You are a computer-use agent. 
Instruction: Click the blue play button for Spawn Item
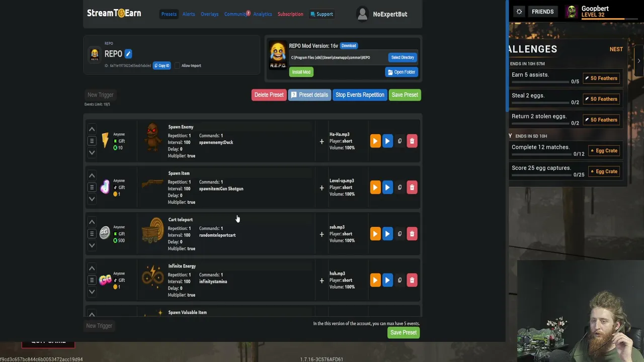pos(387,188)
